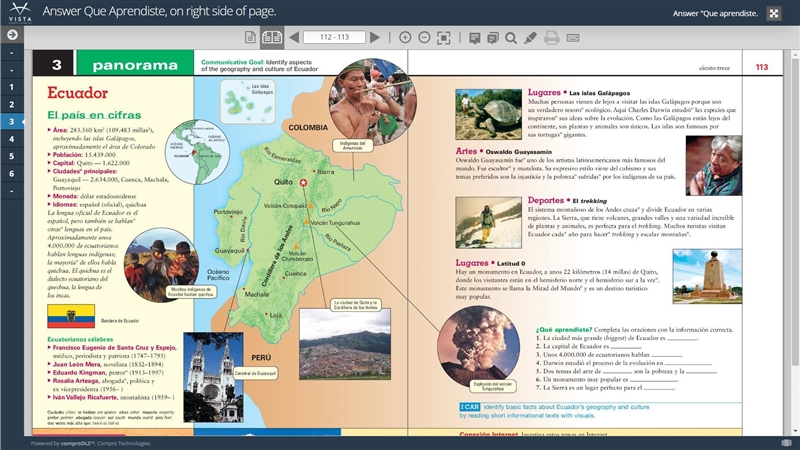Screen dimensions: 800x450
Task: Select sidebar section 1
Action: (x=12, y=87)
